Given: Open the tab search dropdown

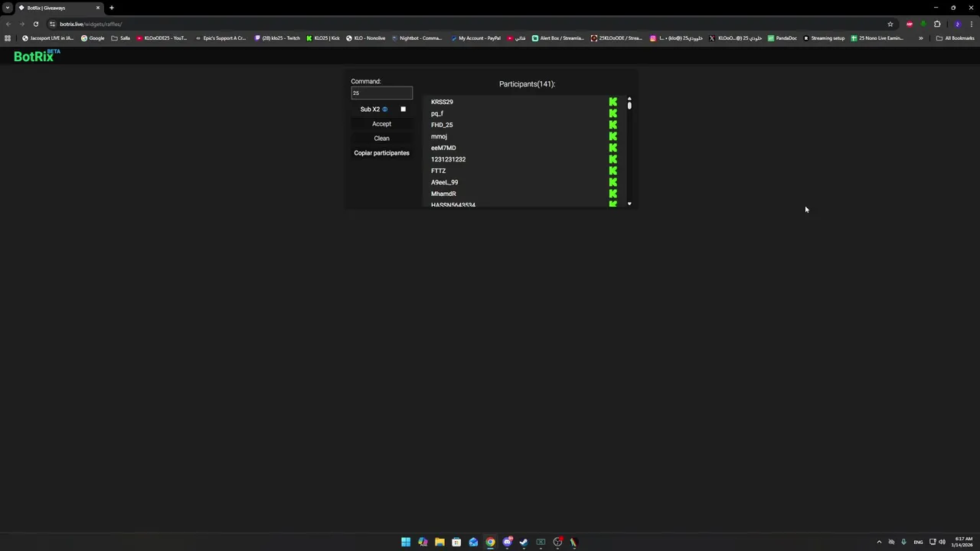Looking at the screenshot, I should click(x=8, y=8).
